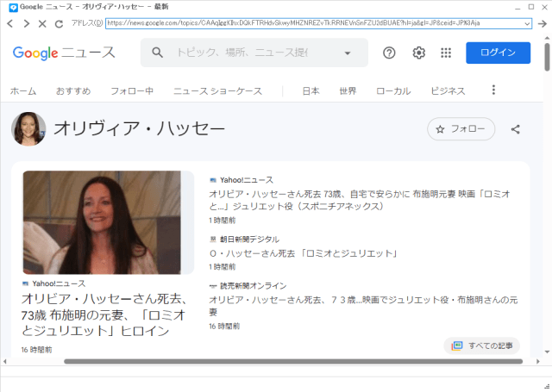Focus the トピック、場所 search field
The width and height of the screenshot is (552, 392).
(242, 53)
